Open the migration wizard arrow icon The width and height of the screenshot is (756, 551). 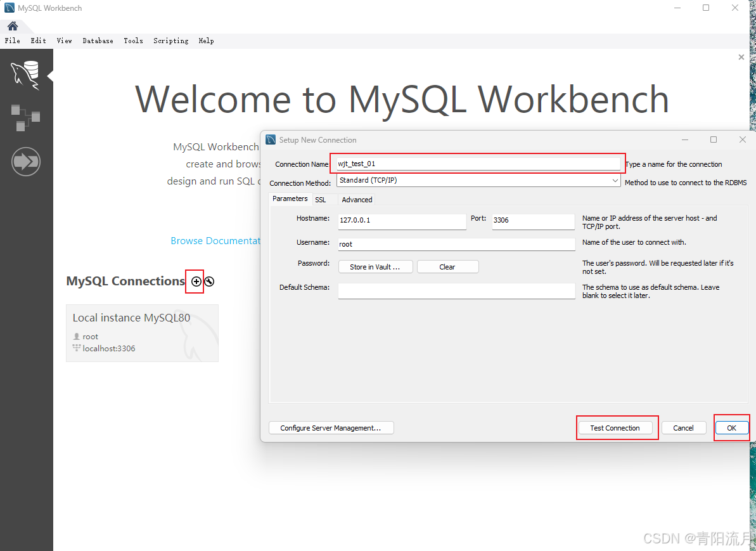pyautogui.click(x=25, y=161)
